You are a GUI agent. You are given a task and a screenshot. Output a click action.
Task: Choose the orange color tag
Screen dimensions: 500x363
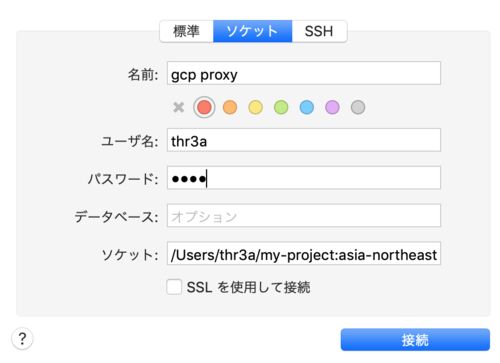[x=230, y=107]
